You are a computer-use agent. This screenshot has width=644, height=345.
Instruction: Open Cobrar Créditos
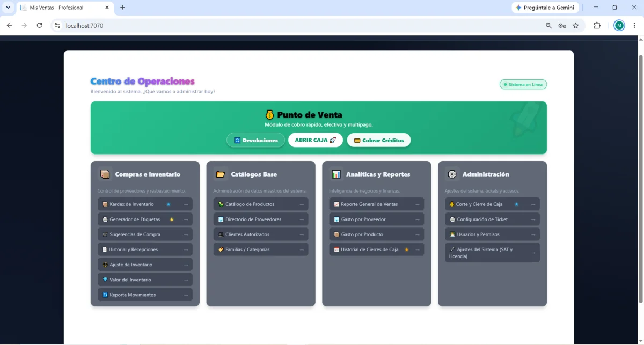tap(379, 140)
